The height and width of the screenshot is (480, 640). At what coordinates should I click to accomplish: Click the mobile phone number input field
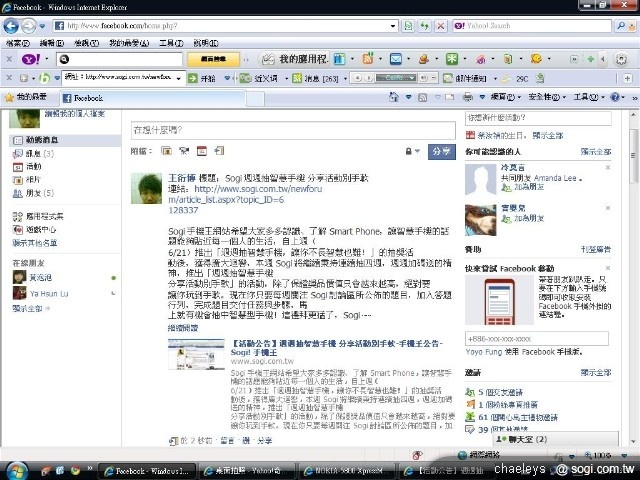pos(537,339)
